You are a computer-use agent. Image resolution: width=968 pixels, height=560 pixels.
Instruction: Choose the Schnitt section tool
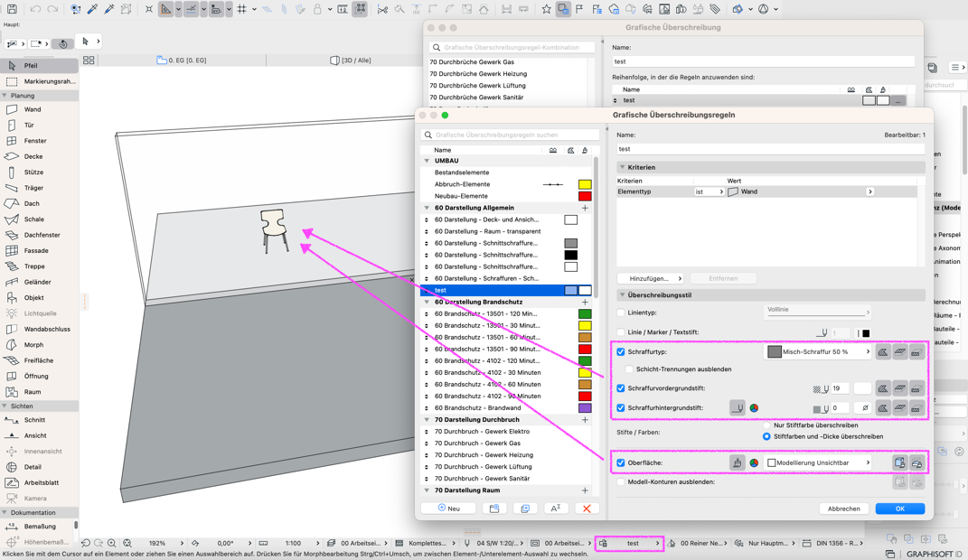[40, 420]
